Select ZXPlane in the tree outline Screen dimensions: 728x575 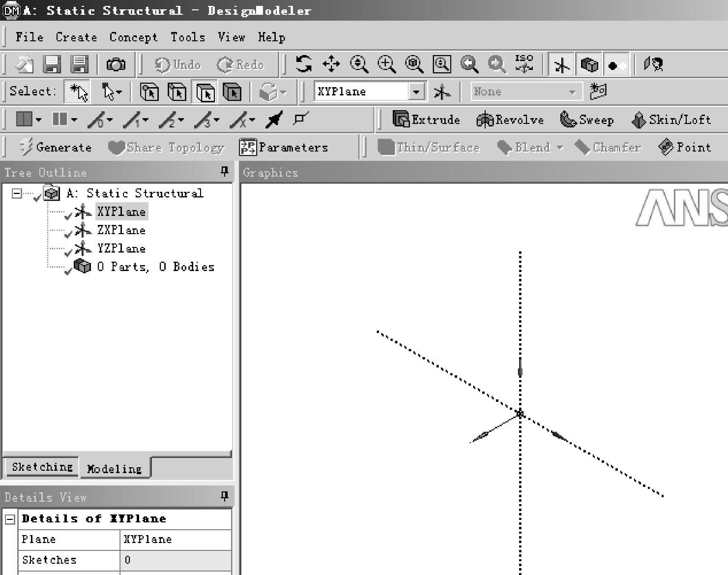[x=121, y=230]
